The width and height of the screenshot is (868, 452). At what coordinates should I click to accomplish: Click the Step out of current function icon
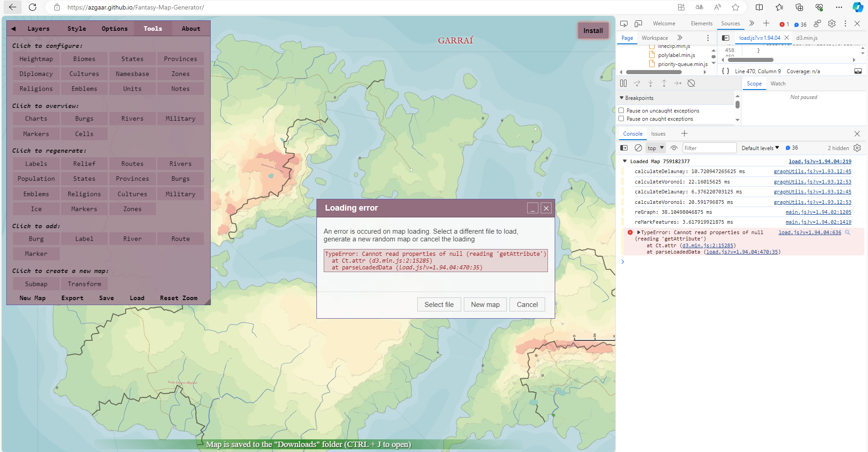click(x=664, y=83)
